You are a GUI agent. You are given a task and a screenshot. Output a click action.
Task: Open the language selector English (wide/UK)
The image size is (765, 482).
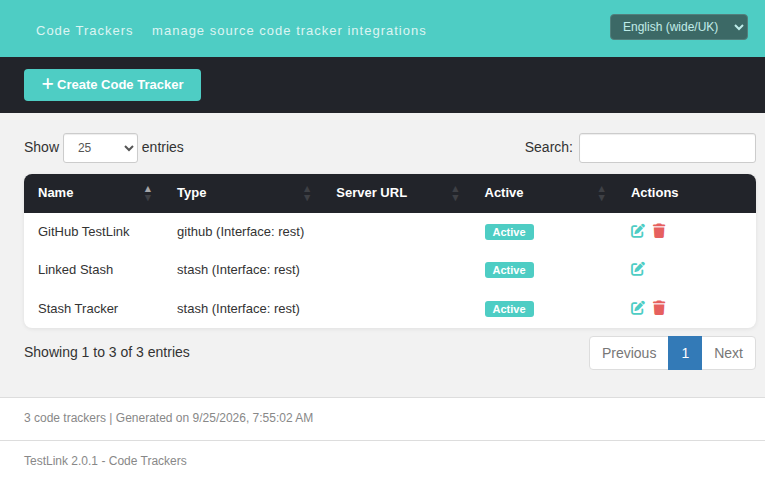(x=679, y=27)
